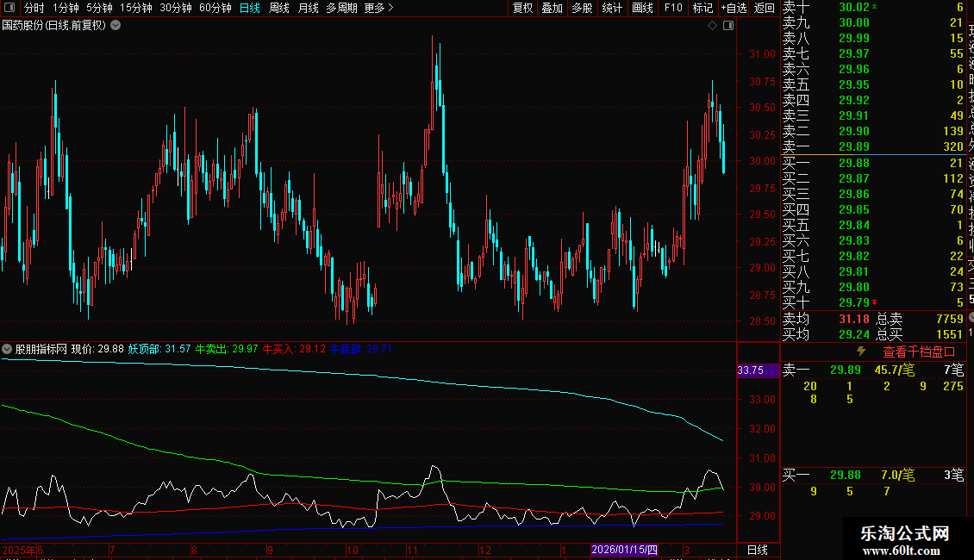Image resolution: width=974 pixels, height=560 pixels.
Task: Open the 标记 marker tool
Action: pyautogui.click(x=702, y=8)
